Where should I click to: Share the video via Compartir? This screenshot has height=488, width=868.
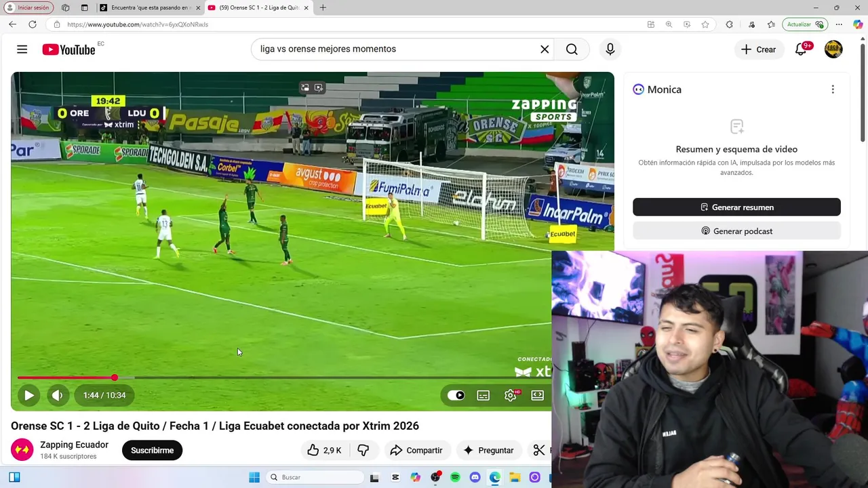click(x=416, y=450)
